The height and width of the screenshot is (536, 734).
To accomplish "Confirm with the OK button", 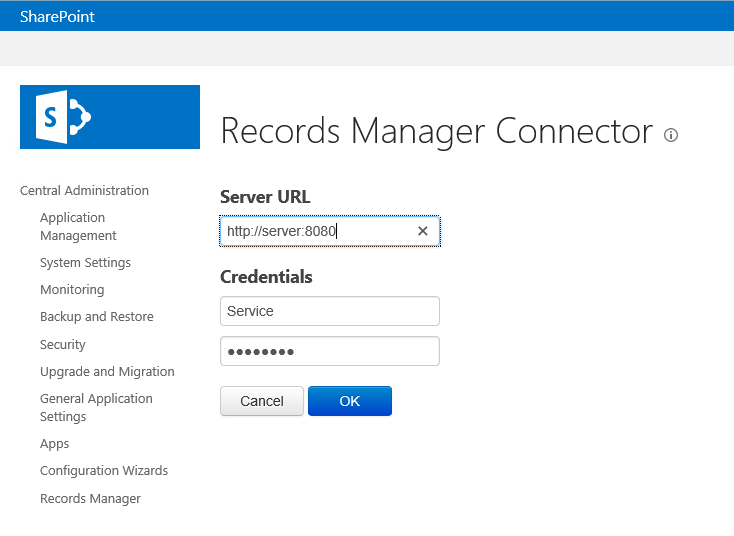I will (350, 401).
